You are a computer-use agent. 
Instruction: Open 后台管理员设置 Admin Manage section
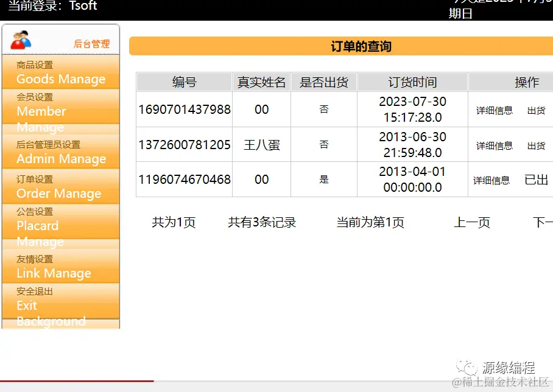tap(60, 152)
